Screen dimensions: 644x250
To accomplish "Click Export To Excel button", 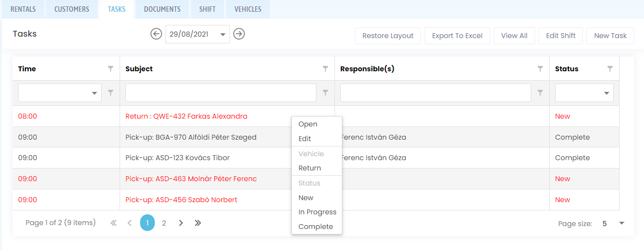I will click(x=457, y=36).
